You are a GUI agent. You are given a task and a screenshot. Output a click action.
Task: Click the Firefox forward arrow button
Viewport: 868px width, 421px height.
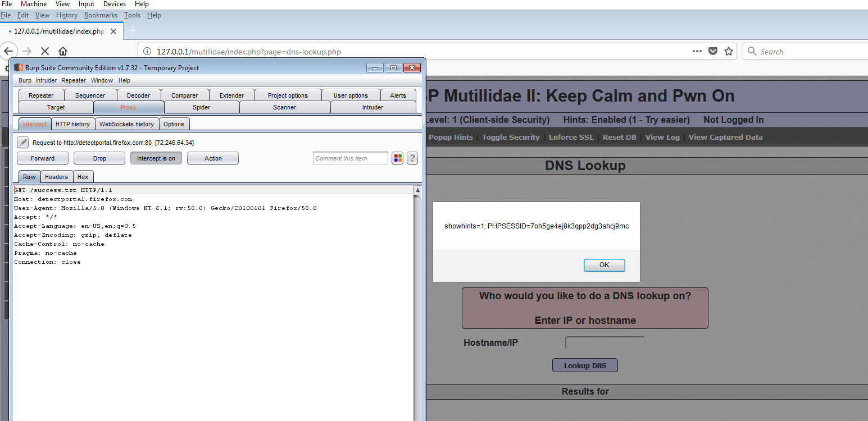click(26, 51)
